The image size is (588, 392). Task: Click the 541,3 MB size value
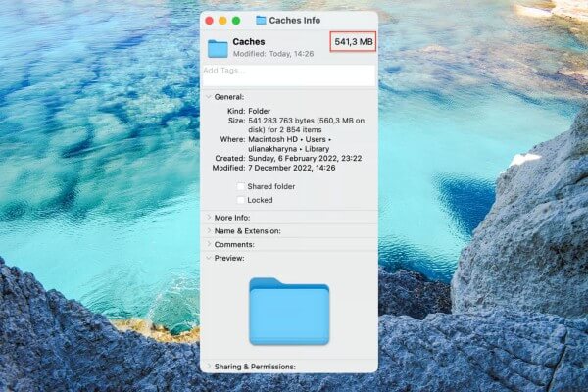tap(353, 43)
